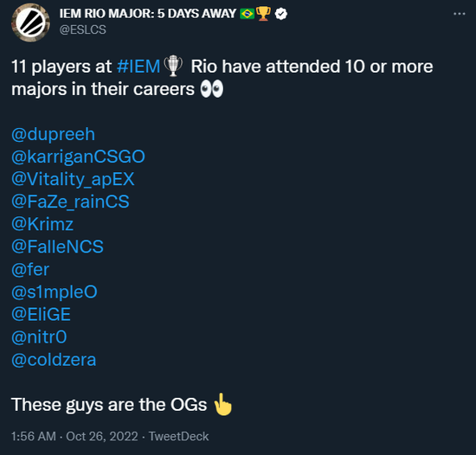Click the silver trophy hashtag emoji
This screenshot has height=455, width=476.
click(x=173, y=66)
